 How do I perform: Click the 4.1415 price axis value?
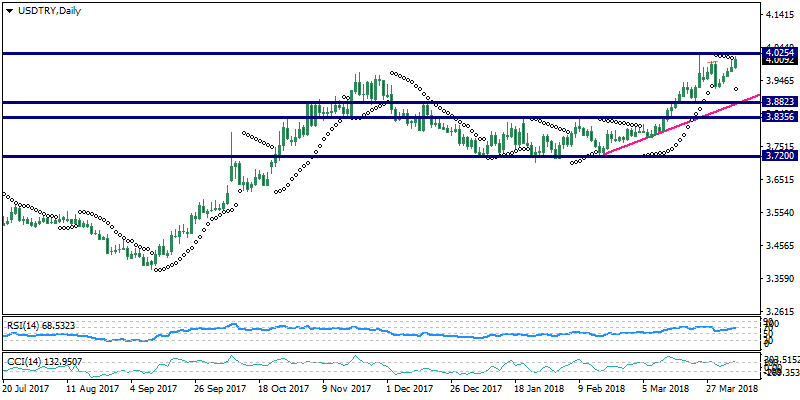[x=778, y=16]
